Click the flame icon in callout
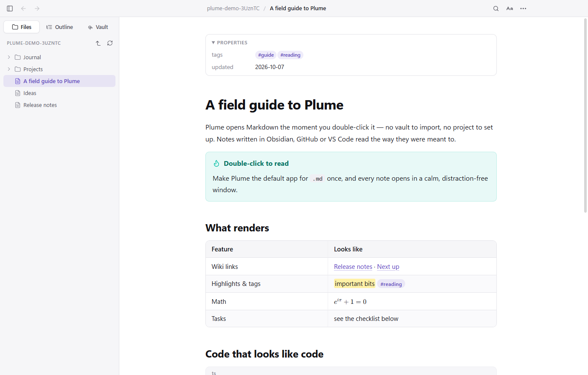 click(x=216, y=164)
